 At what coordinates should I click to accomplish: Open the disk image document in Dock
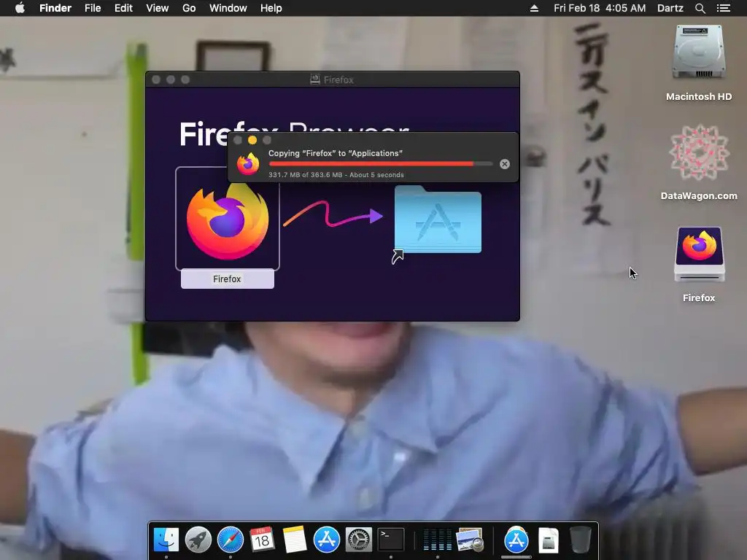[x=549, y=540]
